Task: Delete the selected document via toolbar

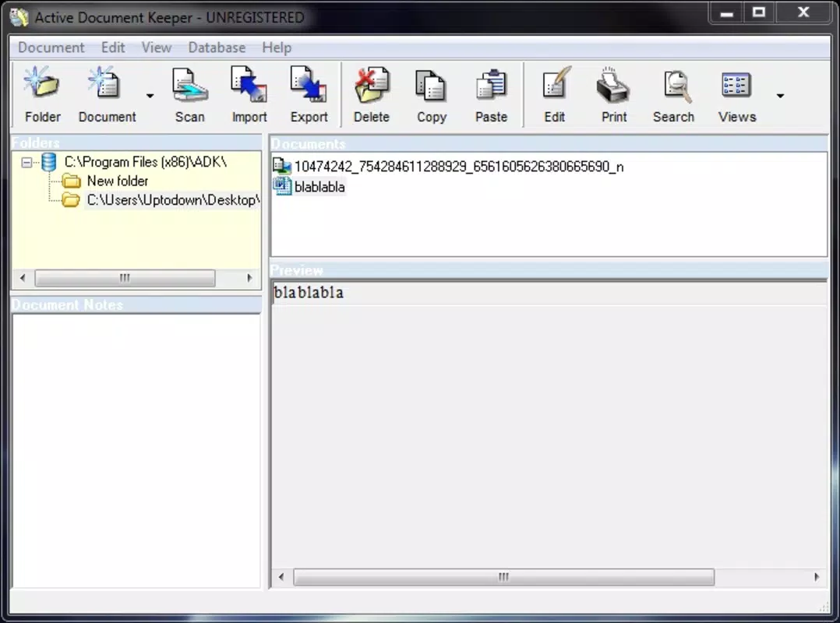Action: [371, 94]
